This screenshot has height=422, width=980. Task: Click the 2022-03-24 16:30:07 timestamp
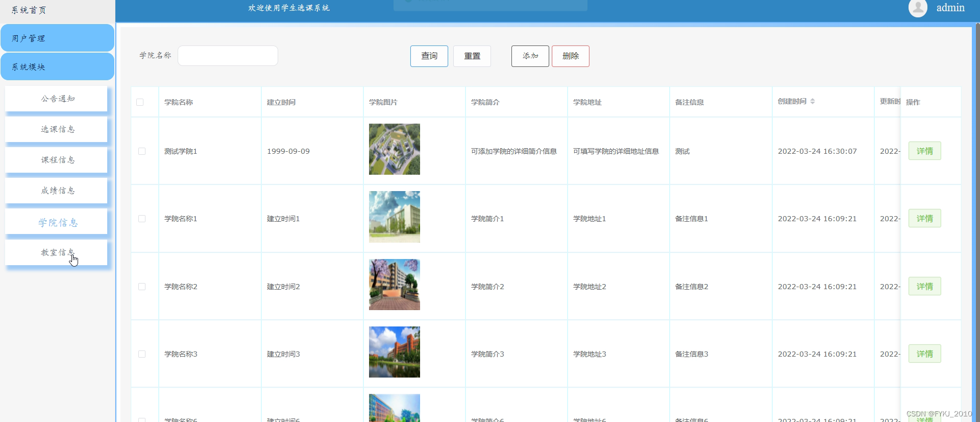[817, 151]
